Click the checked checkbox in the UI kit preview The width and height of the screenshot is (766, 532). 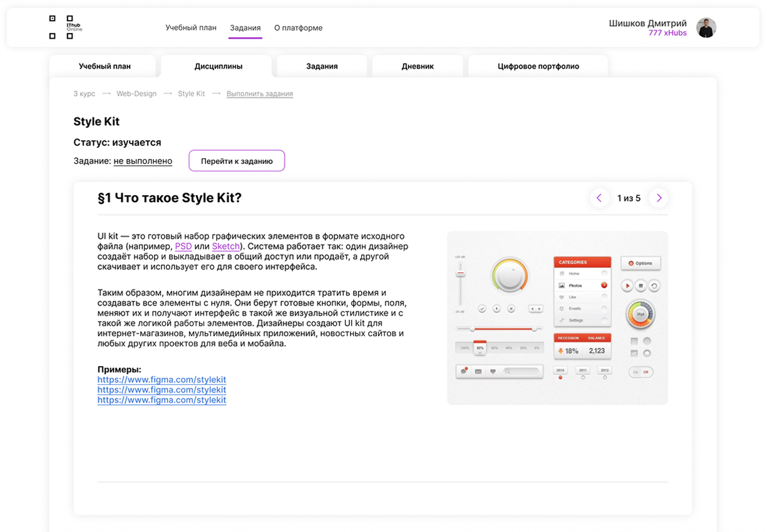tap(634, 353)
